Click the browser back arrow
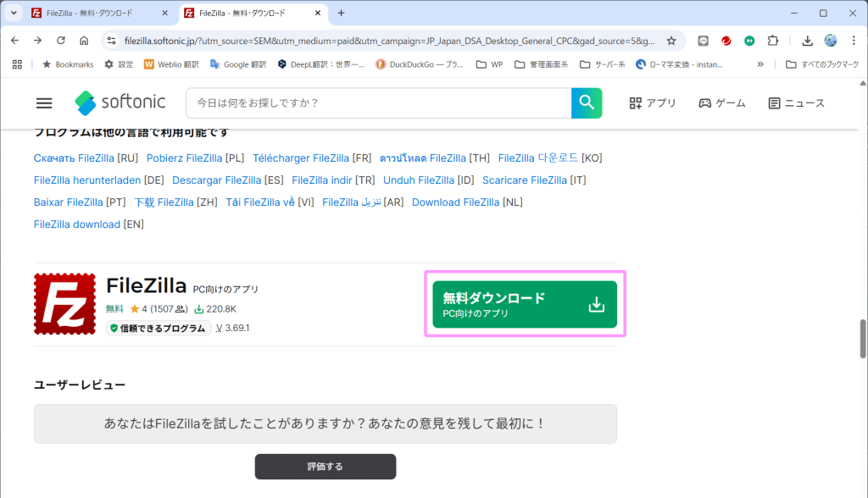Image resolution: width=868 pixels, height=498 pixels. click(15, 41)
